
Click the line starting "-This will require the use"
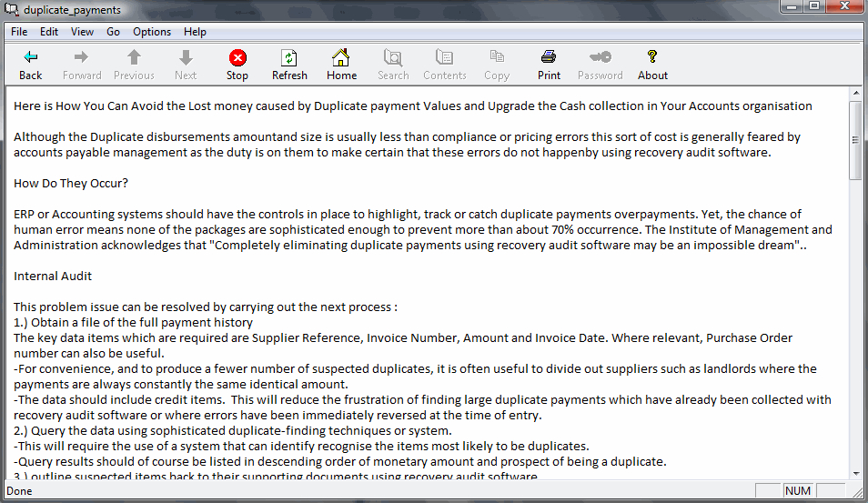[x=301, y=446]
